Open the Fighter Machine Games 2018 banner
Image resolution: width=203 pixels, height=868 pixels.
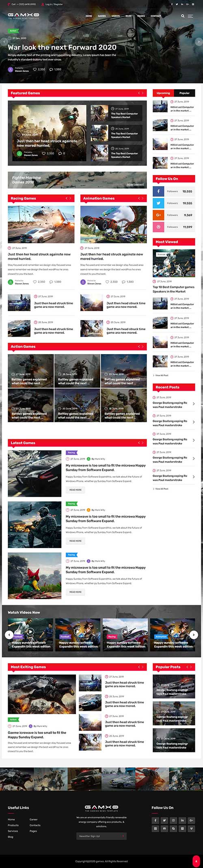[77, 180]
